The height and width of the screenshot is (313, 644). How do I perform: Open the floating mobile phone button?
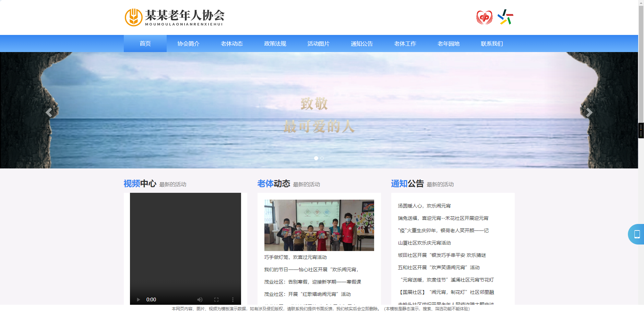tap(636, 234)
